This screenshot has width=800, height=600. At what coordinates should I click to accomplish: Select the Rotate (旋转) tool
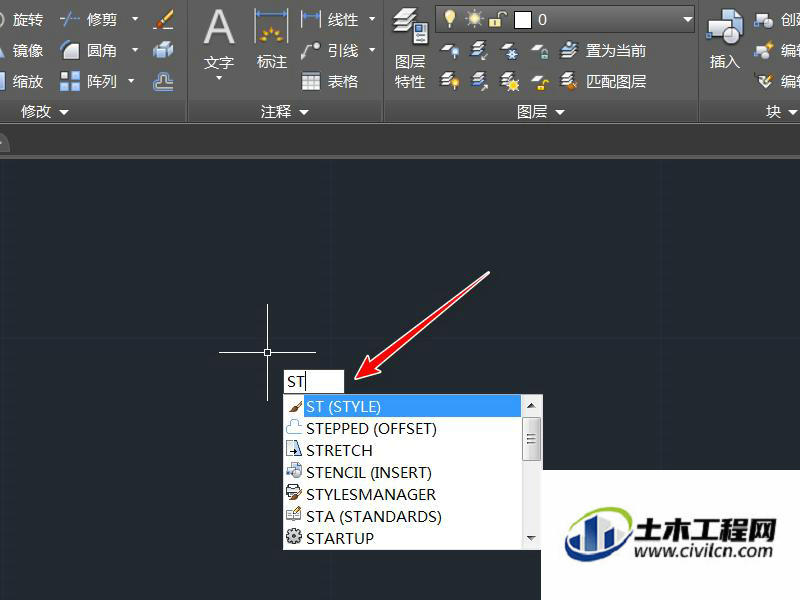21,20
